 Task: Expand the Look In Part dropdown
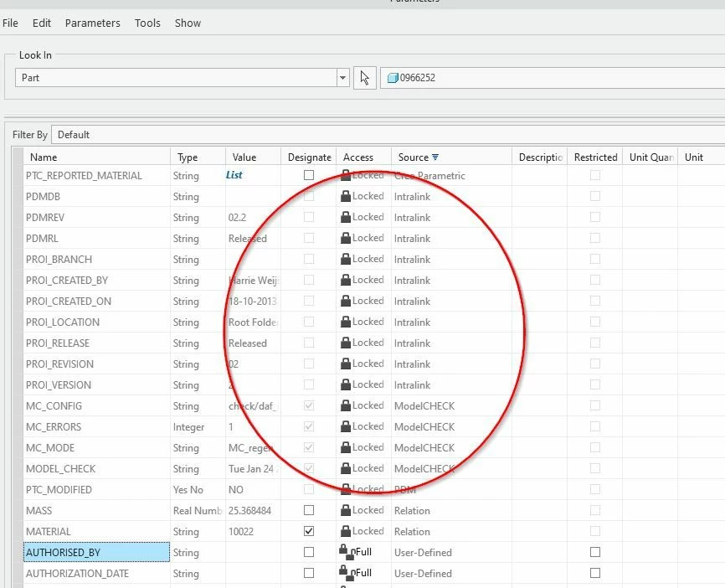[342, 77]
